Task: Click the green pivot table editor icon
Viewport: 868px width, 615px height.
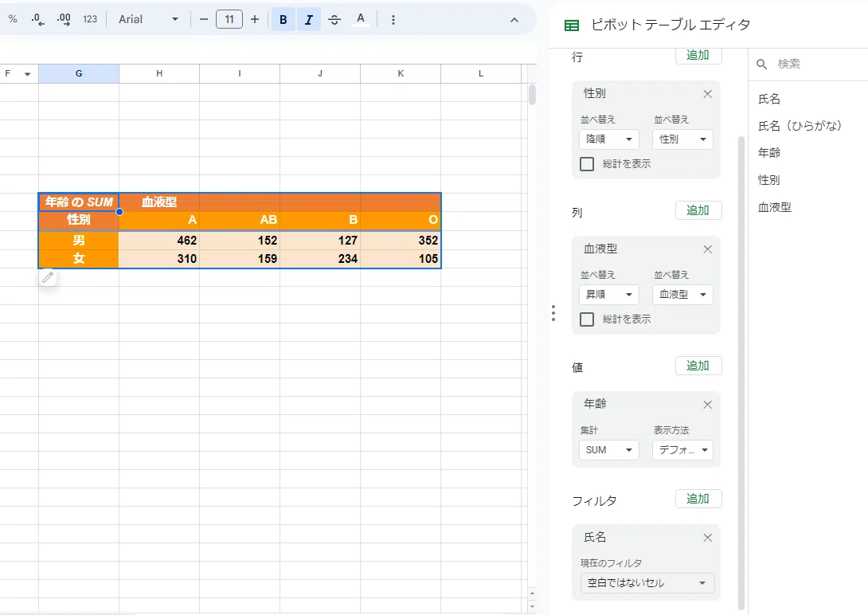Action: click(571, 25)
